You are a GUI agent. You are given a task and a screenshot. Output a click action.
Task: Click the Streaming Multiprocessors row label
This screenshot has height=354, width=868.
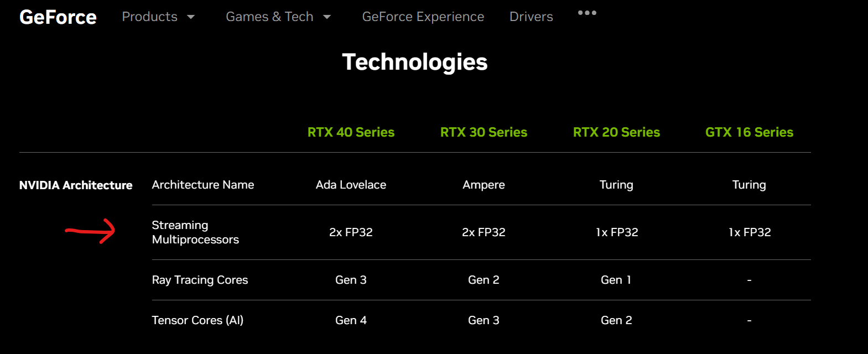[x=195, y=232]
